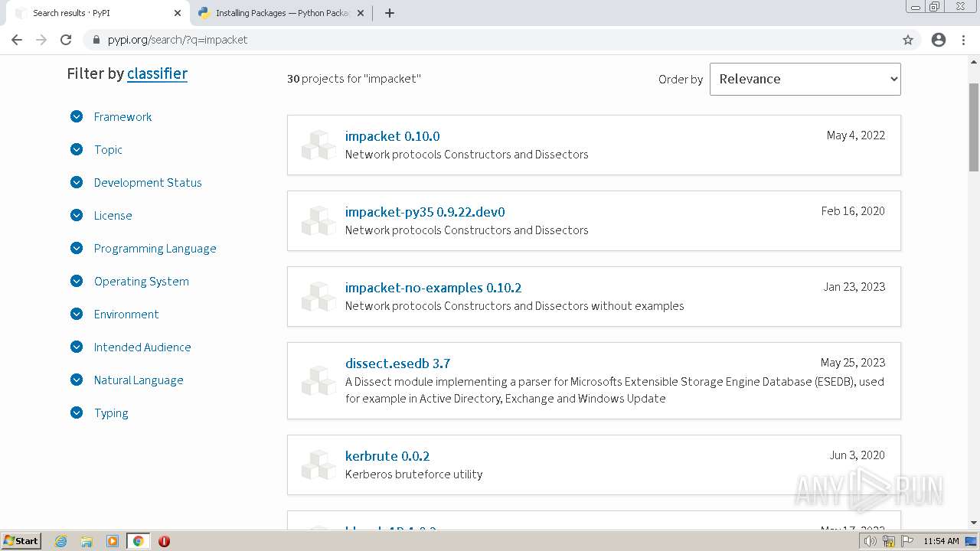Go back to previous page
The width and height of the screenshot is (980, 551).
point(17,40)
